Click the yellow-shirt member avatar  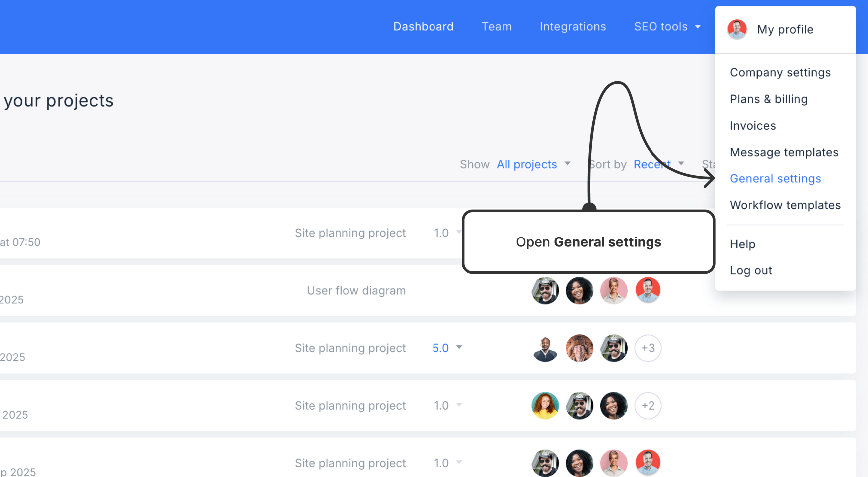pos(545,406)
